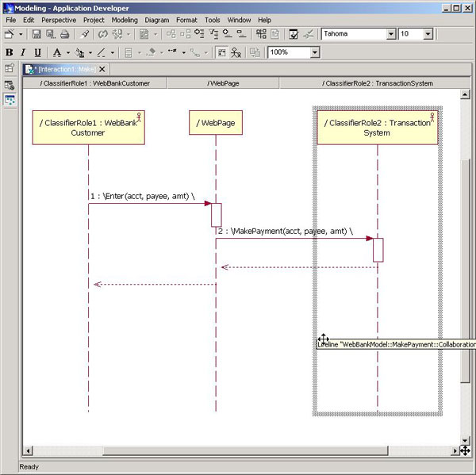The image size is (476, 475).
Task: Open the 100% zoom level dropdown
Action: [315, 52]
